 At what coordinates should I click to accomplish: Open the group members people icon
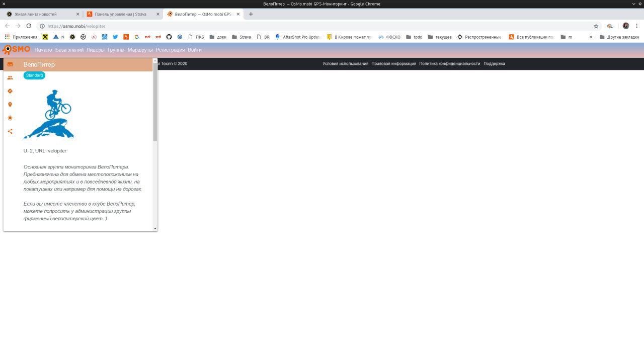[x=10, y=78]
